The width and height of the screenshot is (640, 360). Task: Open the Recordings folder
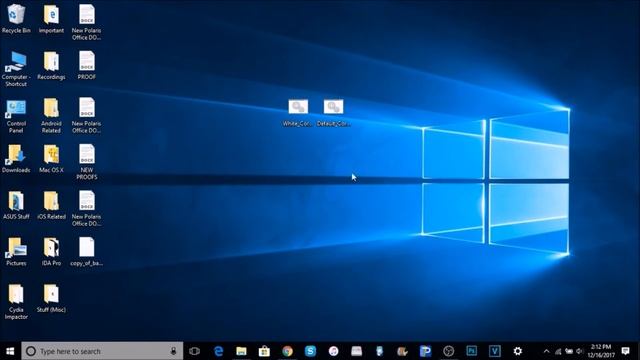coord(51,66)
